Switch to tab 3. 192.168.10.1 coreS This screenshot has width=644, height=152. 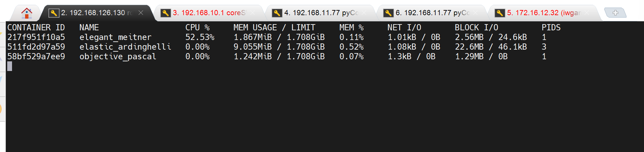tap(209, 13)
